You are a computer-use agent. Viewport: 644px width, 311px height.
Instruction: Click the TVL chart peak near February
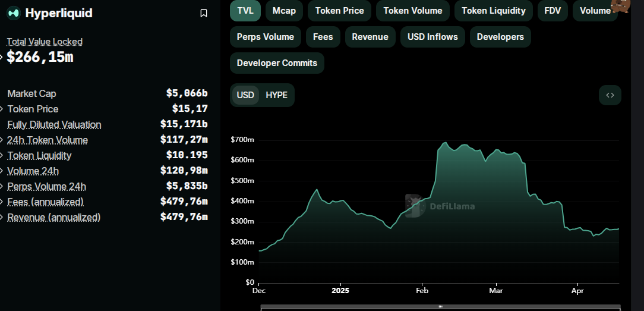point(445,143)
